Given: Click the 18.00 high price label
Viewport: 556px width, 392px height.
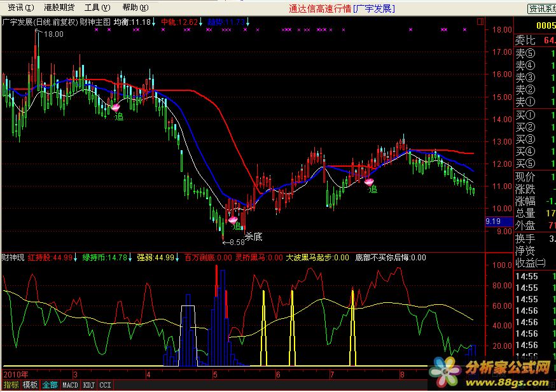Looking at the screenshot, I should pyautogui.click(x=53, y=34).
